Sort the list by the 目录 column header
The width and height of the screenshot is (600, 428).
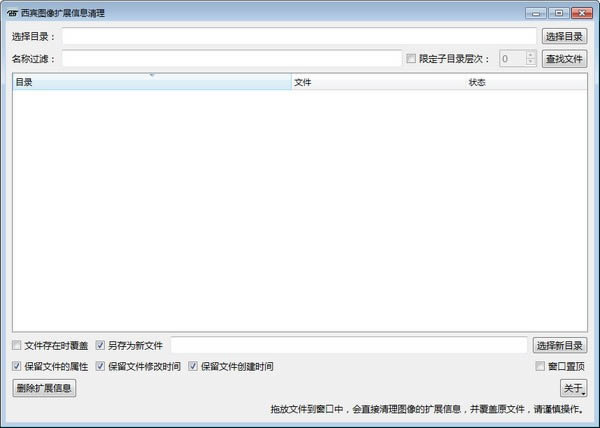[x=150, y=82]
